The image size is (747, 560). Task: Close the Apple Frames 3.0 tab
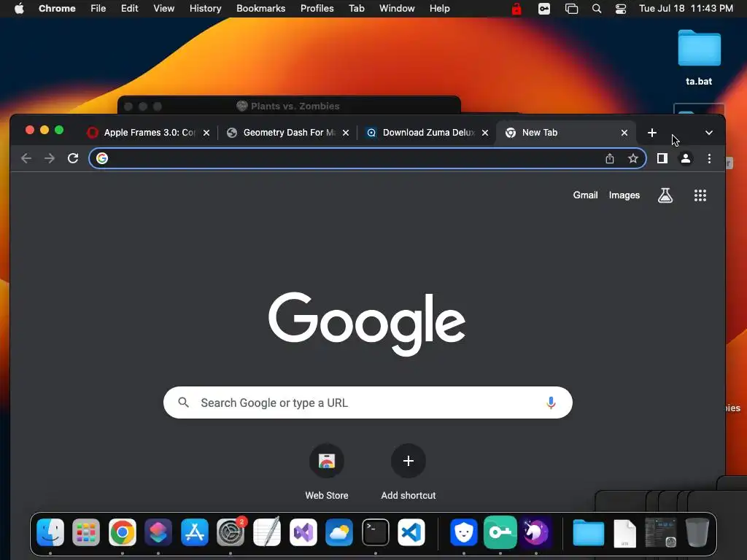[x=206, y=133]
